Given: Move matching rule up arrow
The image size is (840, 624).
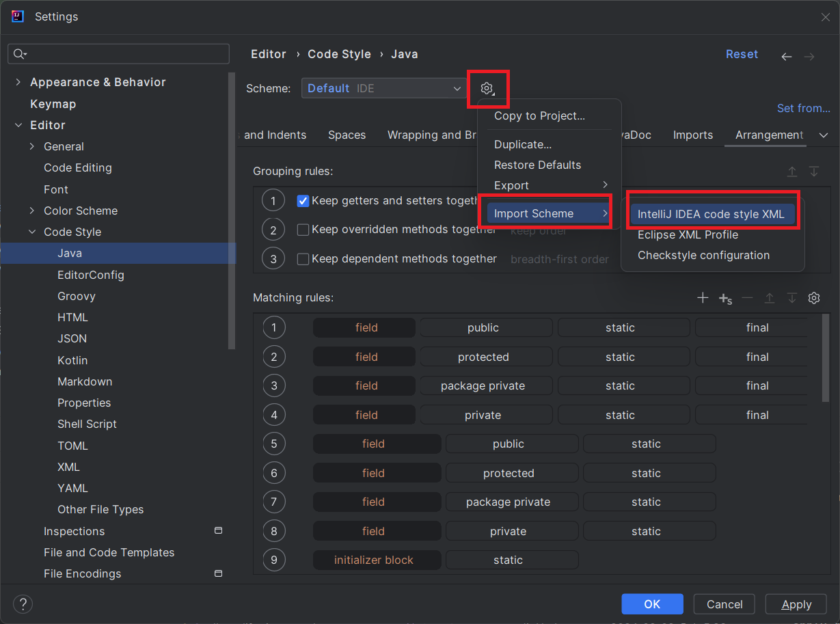Looking at the screenshot, I should pos(770,298).
